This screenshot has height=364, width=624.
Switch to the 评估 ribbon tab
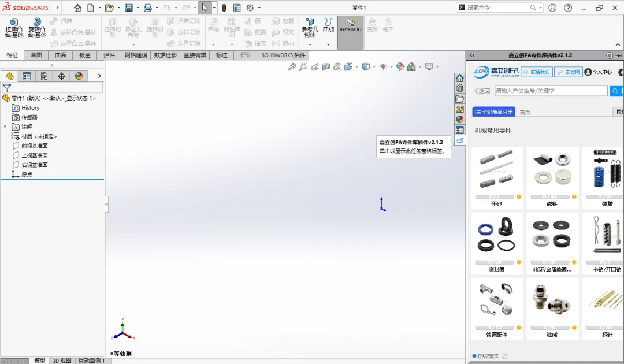point(246,55)
